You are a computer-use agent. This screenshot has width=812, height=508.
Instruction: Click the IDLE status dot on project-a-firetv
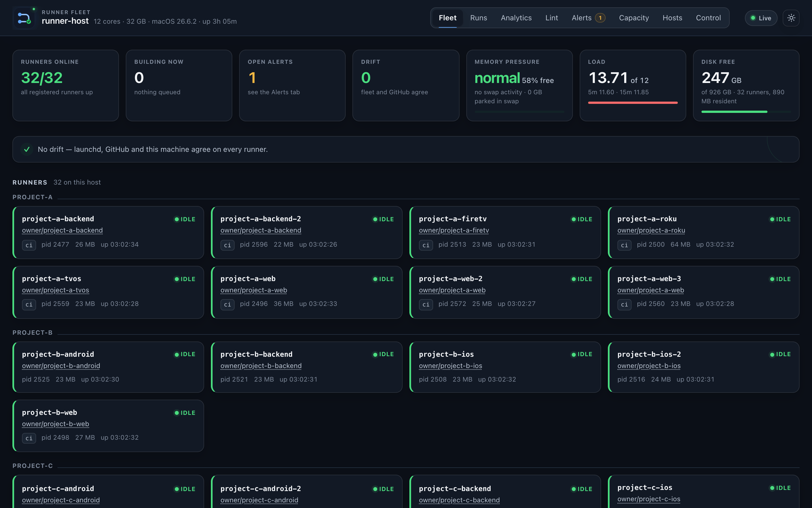[x=574, y=219]
